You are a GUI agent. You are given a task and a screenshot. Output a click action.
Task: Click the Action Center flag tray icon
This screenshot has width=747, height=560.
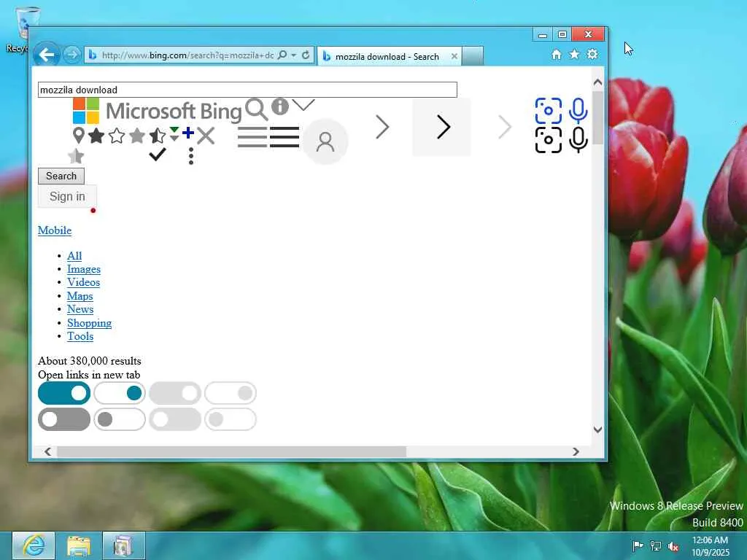click(638, 545)
